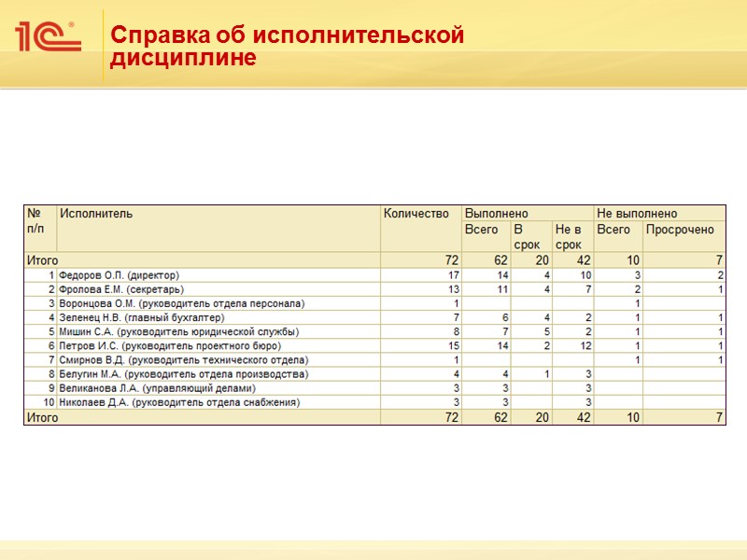Viewport: 747px width, 560px height.
Task: Select the Мишин С.А. row
Action: click(x=374, y=332)
